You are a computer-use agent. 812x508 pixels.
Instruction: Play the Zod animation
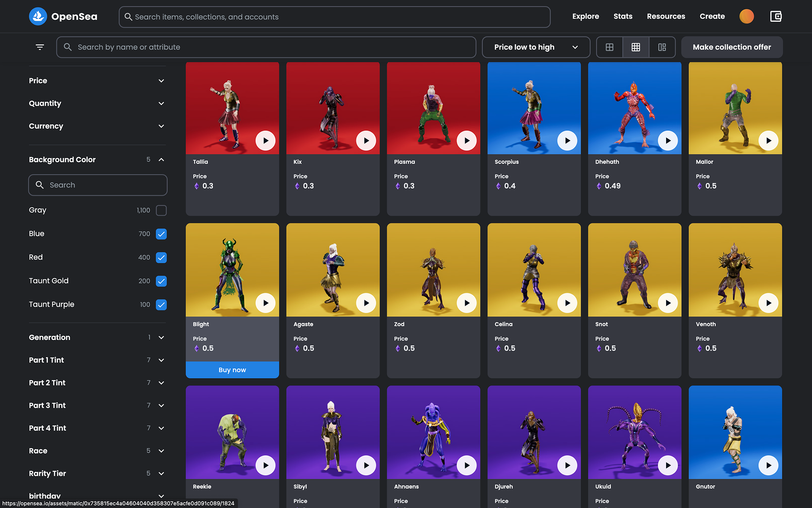(467, 303)
